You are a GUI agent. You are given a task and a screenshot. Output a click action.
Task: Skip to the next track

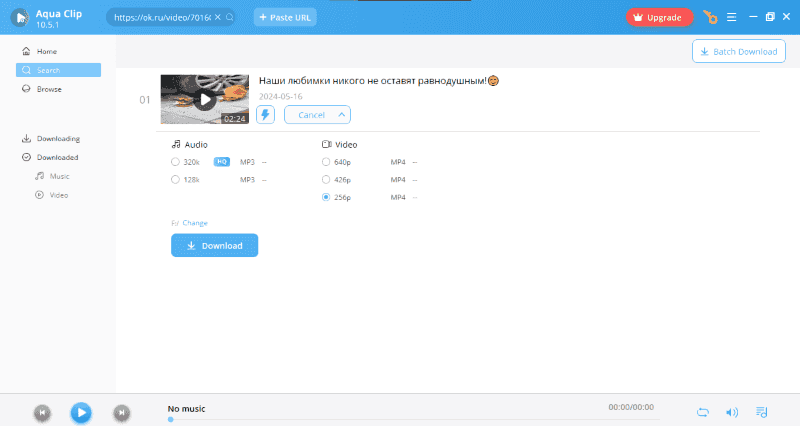(121, 411)
